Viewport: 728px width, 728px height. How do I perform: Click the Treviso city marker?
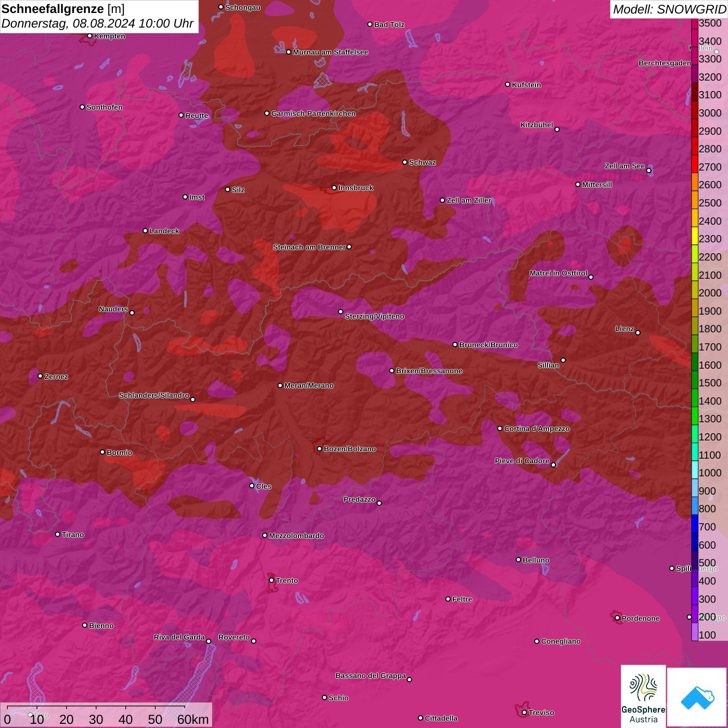tap(524, 712)
